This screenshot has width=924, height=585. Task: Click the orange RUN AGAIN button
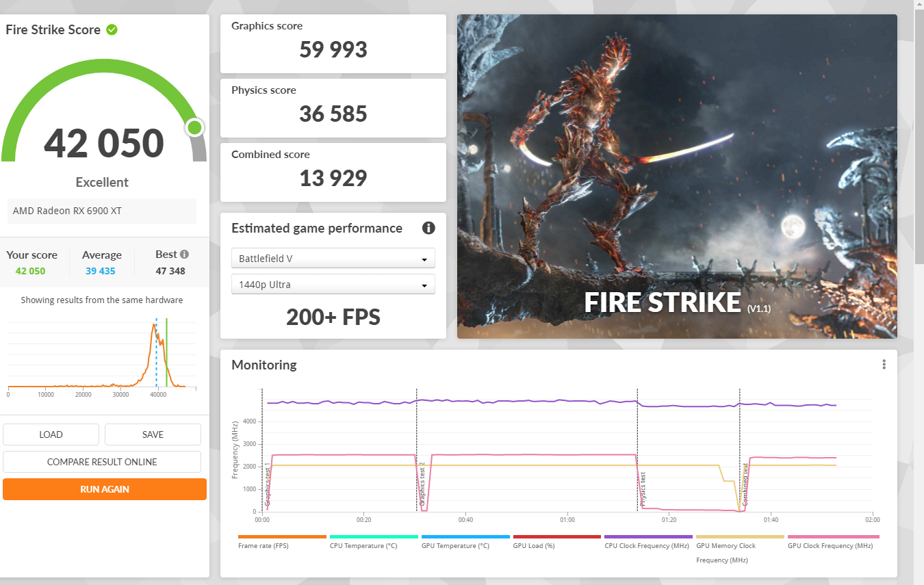105,489
